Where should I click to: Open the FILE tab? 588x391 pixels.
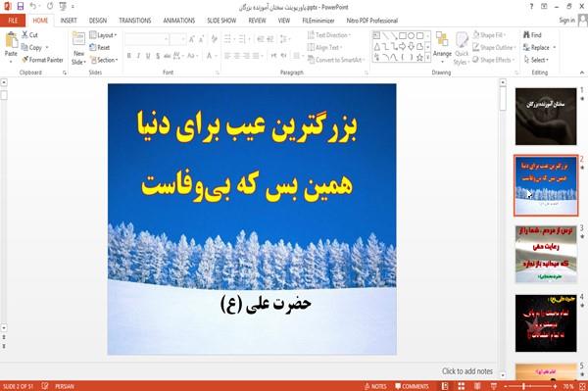13,21
